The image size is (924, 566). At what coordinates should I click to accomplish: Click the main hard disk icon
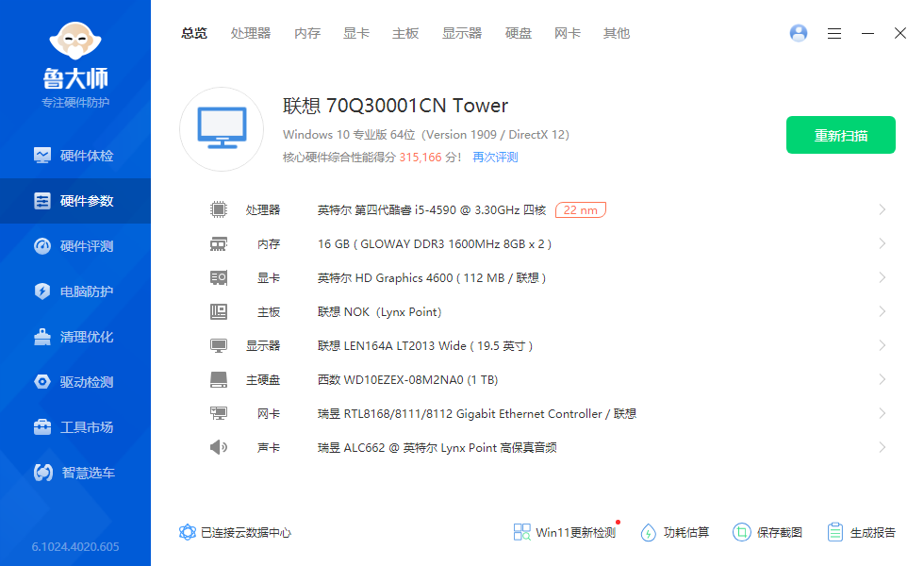pos(219,379)
